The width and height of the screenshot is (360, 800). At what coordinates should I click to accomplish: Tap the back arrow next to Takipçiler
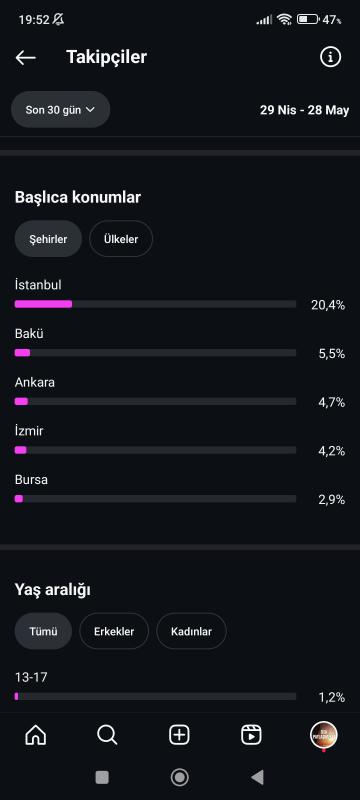25,58
